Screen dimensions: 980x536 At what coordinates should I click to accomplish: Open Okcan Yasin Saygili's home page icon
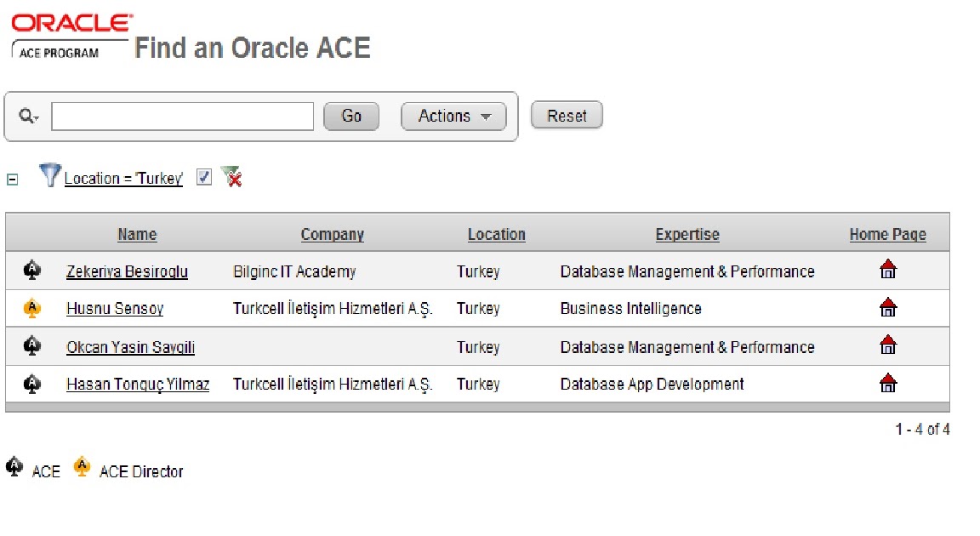[888, 345]
